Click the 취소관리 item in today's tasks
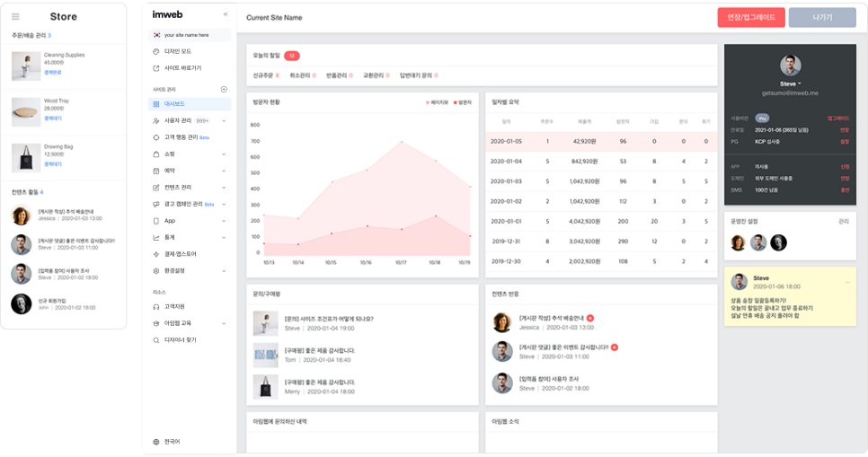The width and height of the screenshot is (868, 457). tap(303, 75)
